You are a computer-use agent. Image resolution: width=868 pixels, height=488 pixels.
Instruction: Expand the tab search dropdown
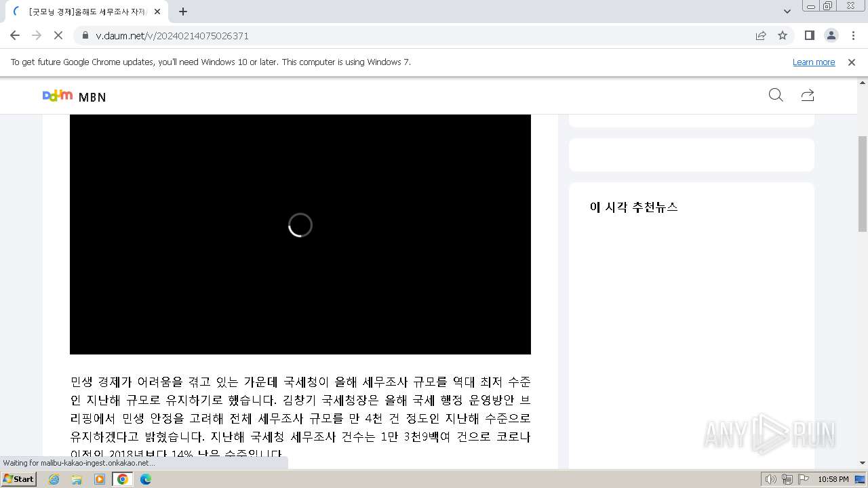787,12
